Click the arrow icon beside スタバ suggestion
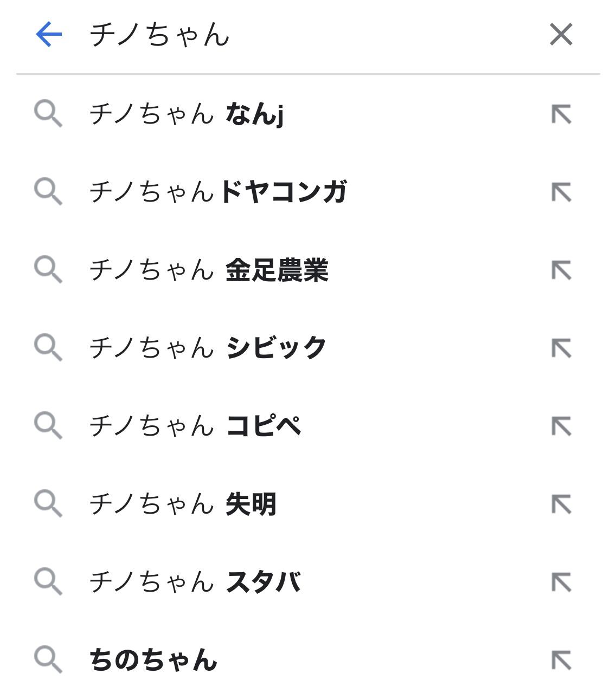610x700 pixels. (561, 582)
